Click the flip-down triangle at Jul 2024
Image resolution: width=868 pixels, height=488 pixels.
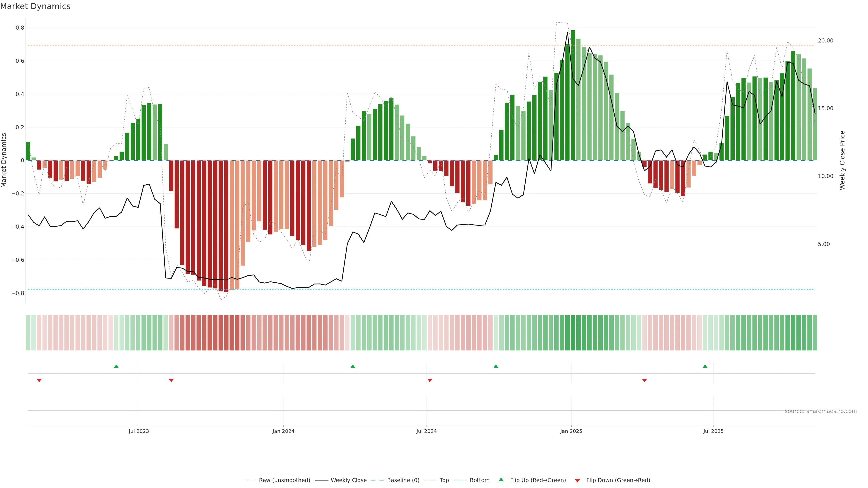coord(430,380)
